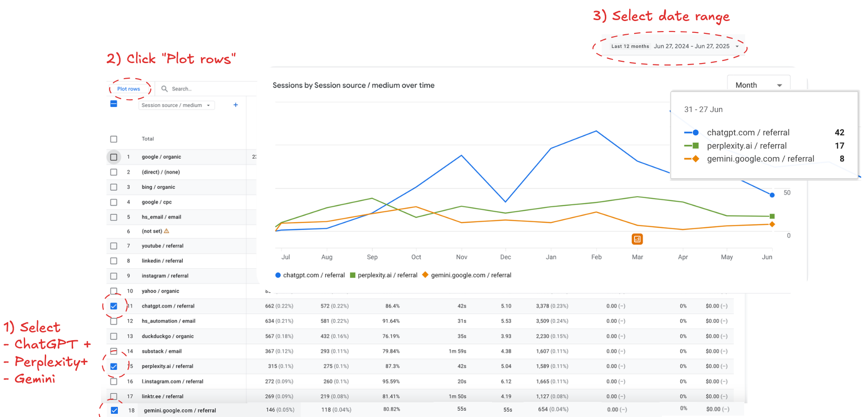This screenshot has height=417, width=868.
Task: Check the hs_email / email row checkbox
Action: coord(114,217)
